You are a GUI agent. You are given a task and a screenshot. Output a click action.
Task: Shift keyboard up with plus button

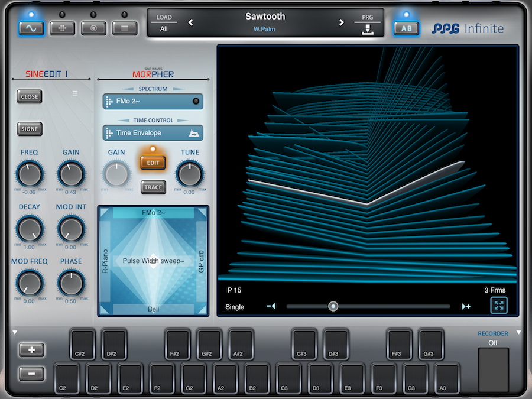pos(31,350)
